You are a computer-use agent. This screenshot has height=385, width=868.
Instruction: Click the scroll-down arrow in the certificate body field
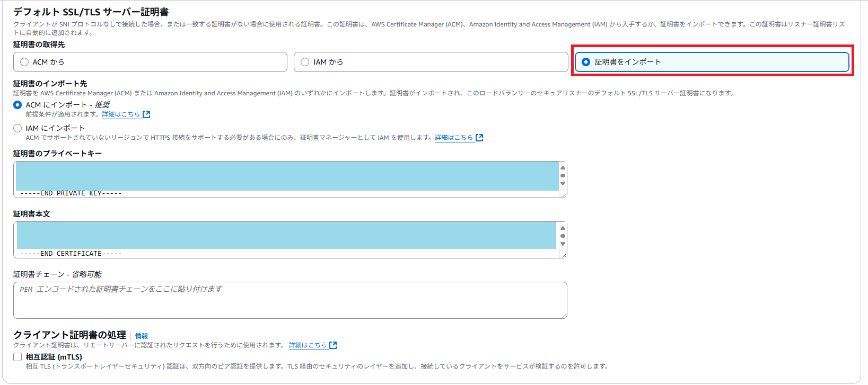(x=563, y=244)
